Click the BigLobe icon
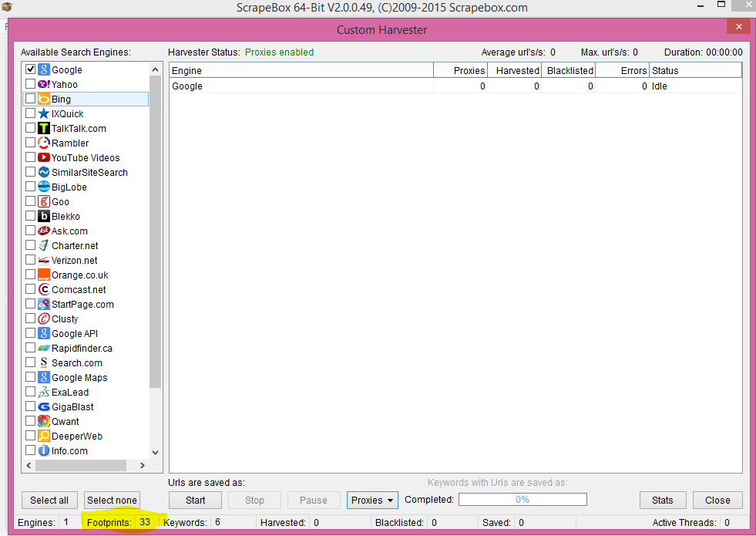The width and height of the screenshot is (756, 536). click(x=44, y=187)
